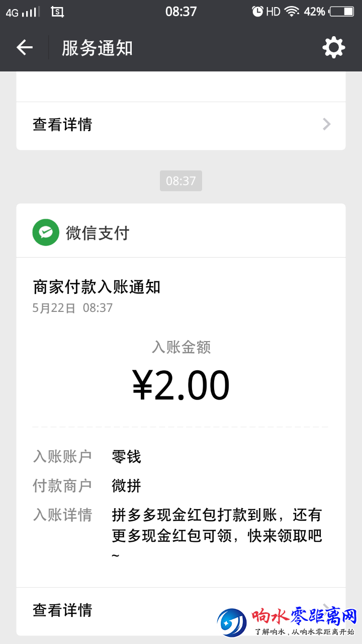
Task: Tap the ¥2.00 amount
Action: tap(181, 385)
